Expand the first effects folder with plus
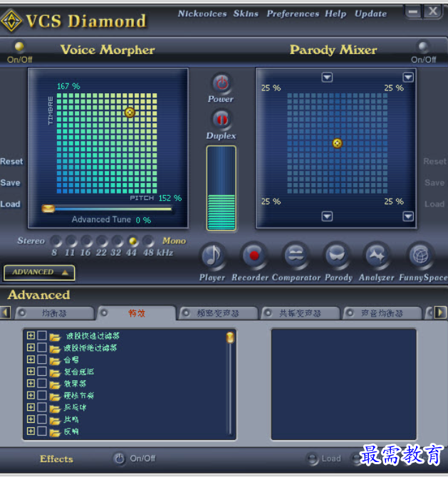The width and height of the screenshot is (448, 477). pyautogui.click(x=31, y=335)
